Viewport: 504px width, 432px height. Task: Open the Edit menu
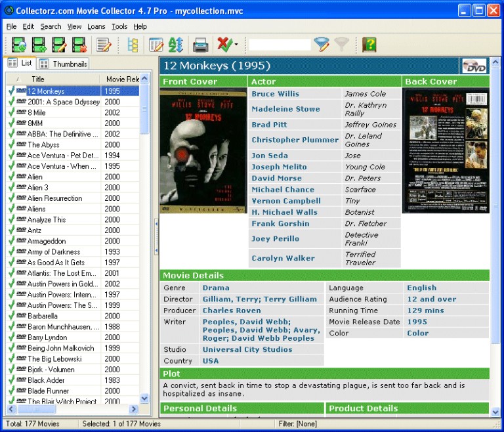click(28, 26)
